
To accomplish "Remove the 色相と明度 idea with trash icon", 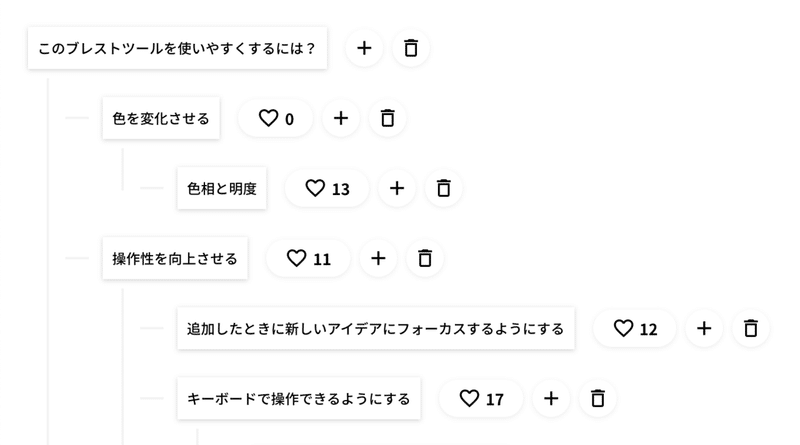I will point(444,188).
